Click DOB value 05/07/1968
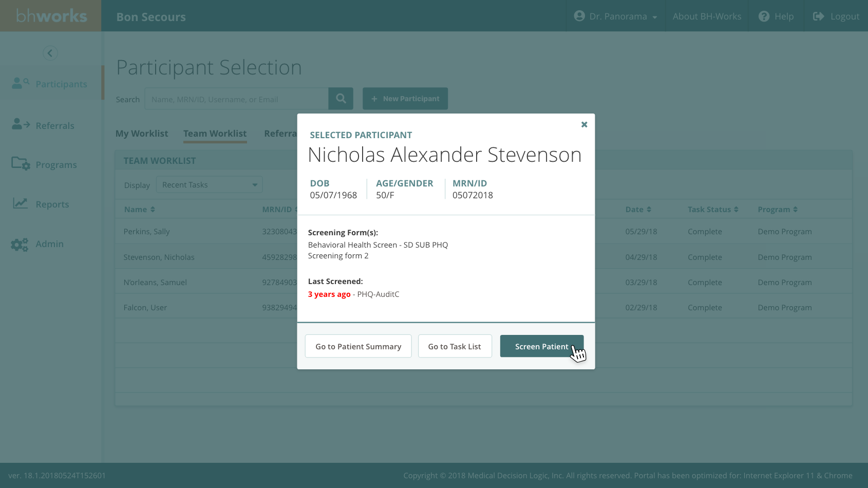 [333, 195]
